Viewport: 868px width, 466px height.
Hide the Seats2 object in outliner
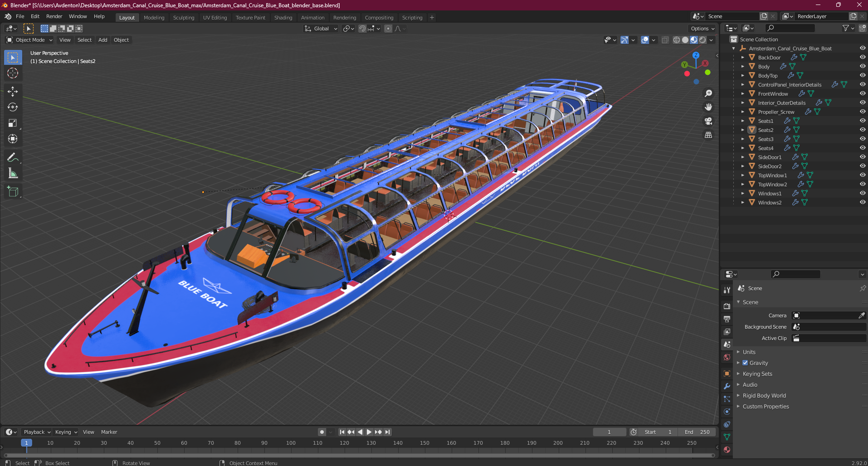[x=863, y=130]
